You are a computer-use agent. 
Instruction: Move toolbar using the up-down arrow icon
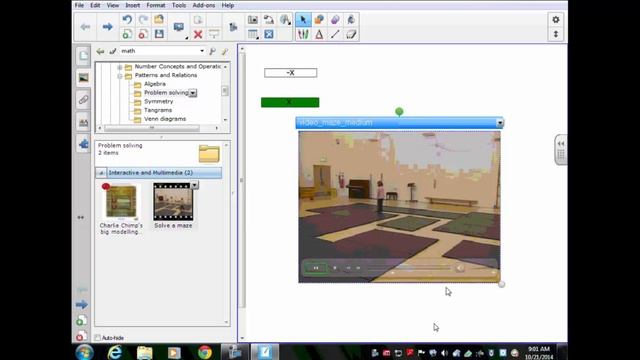(x=556, y=34)
